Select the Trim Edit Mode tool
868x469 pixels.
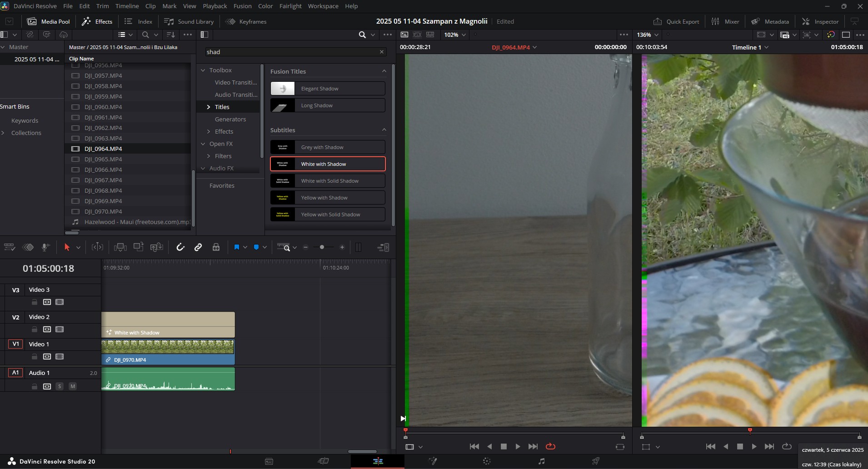pos(97,247)
